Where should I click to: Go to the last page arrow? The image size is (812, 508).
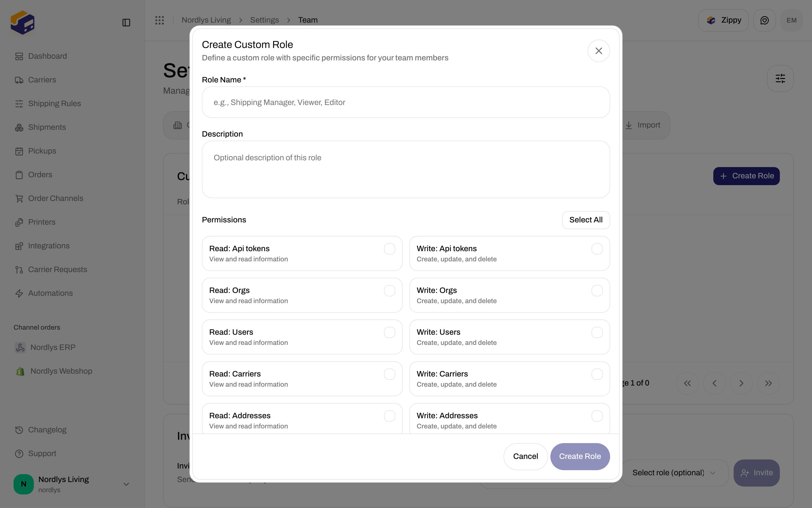pos(768,383)
